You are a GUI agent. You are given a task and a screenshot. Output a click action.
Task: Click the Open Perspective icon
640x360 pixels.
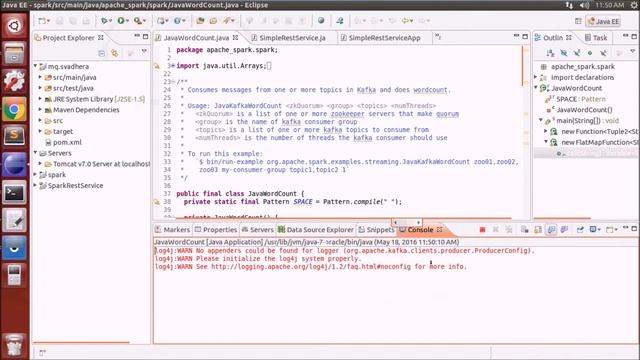(578, 21)
